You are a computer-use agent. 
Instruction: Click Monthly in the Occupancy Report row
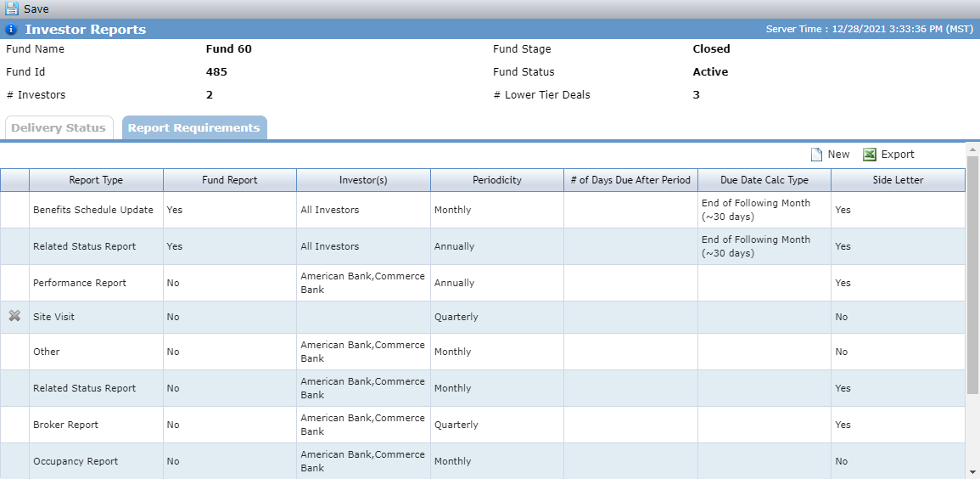tap(452, 461)
